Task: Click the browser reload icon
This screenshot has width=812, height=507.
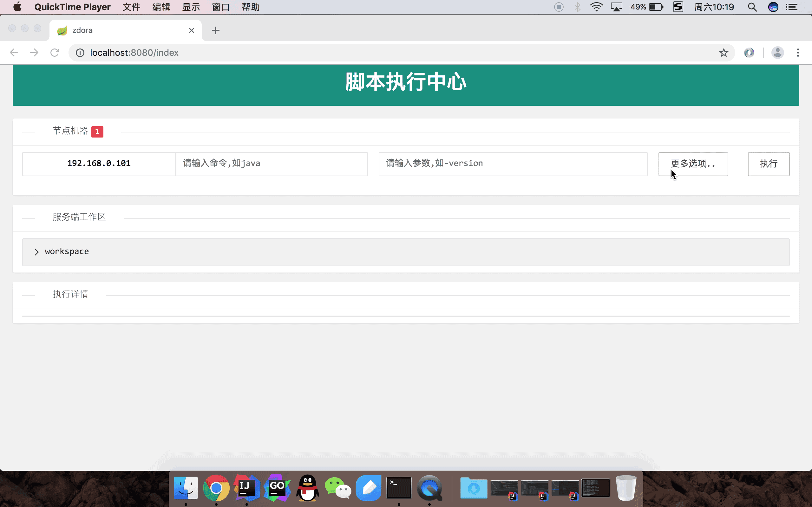Action: coord(55,53)
